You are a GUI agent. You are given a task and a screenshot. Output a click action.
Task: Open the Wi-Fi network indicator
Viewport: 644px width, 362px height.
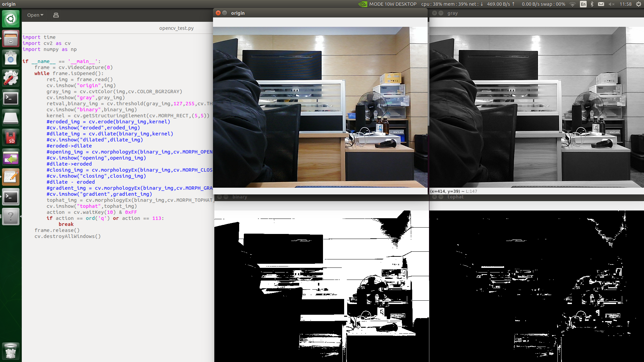point(573,4)
